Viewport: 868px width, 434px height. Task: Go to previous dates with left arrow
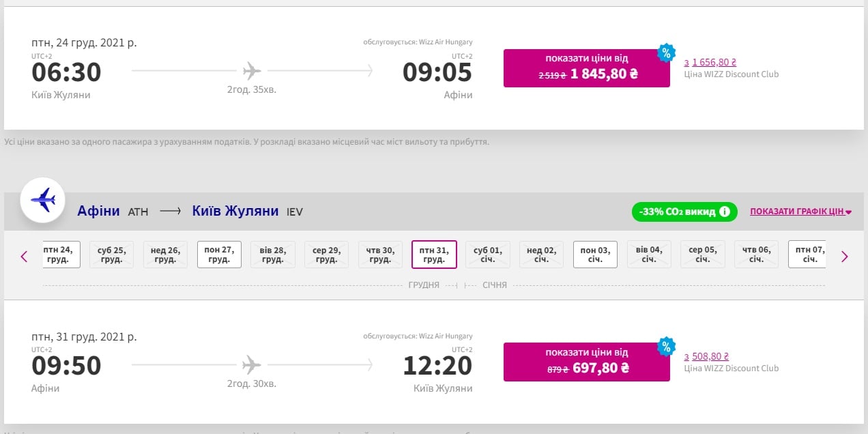[24, 257]
